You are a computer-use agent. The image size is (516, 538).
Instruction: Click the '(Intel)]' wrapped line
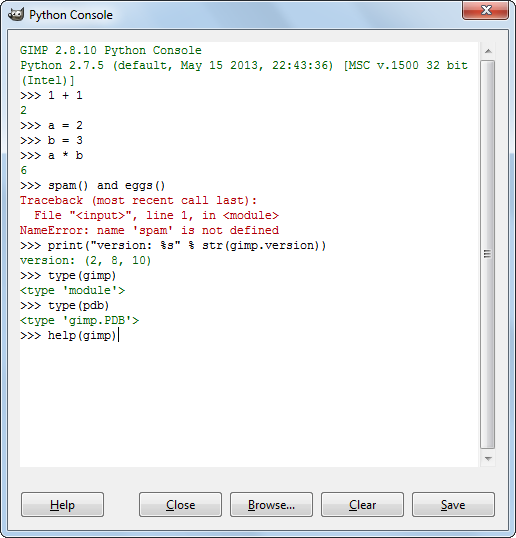click(47, 80)
